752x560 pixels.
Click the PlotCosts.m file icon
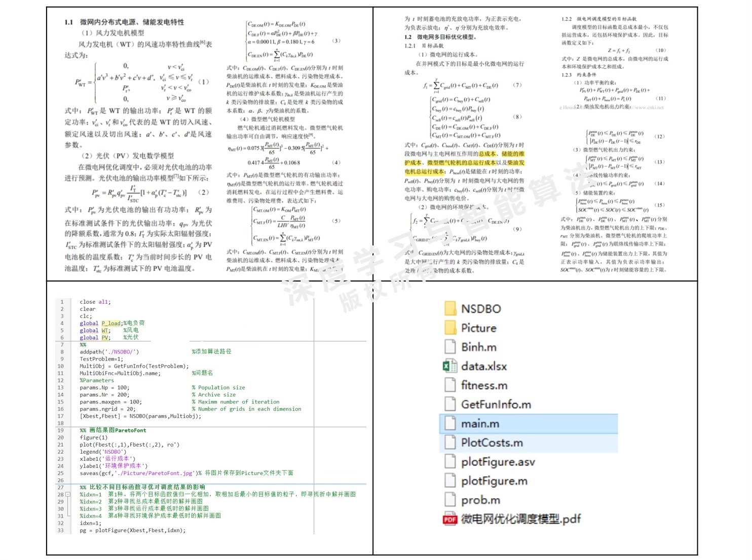(x=450, y=443)
